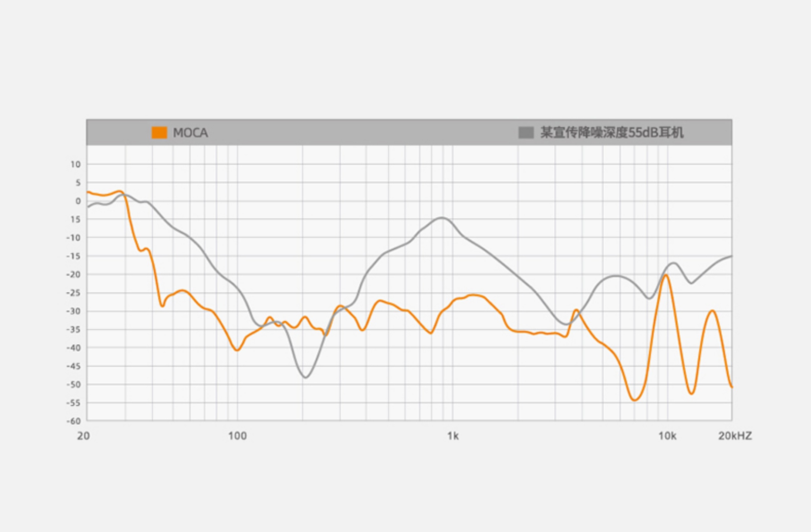811x532 pixels.
Task: Click the gray 55dB headphone legend swatch
Action: [526, 132]
